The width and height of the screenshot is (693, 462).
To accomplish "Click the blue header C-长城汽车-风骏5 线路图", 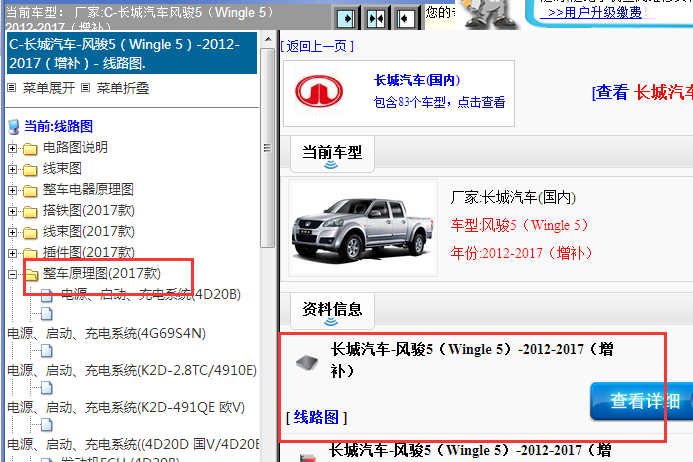I will tap(132, 53).
